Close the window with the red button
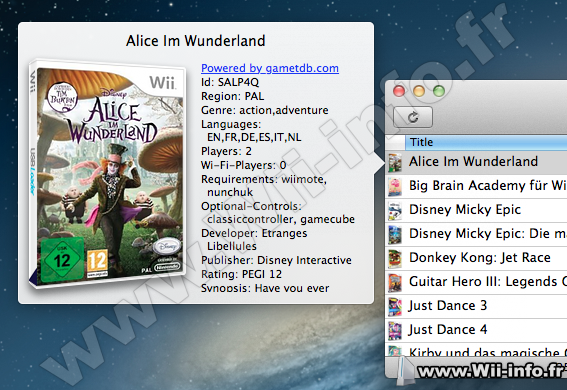This screenshot has width=567, height=390. tap(399, 91)
